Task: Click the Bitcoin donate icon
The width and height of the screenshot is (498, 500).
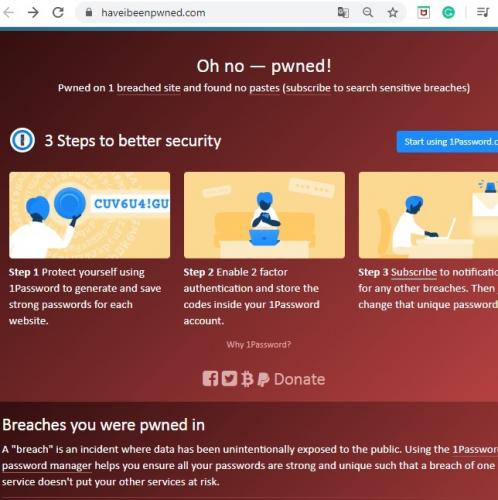Action: click(247, 379)
